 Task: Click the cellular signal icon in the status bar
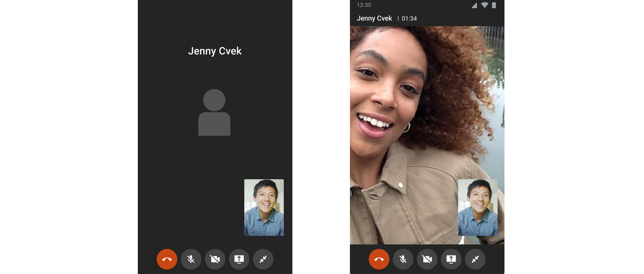click(474, 6)
